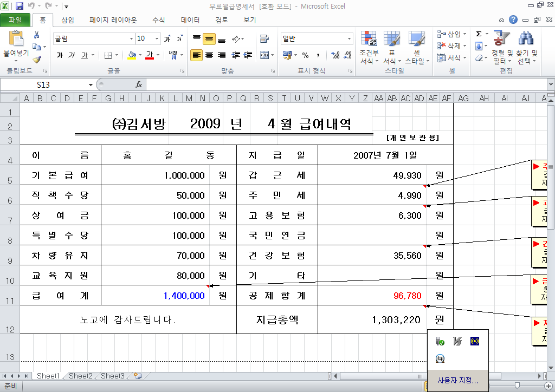Toggle italic formatting
555x392 pixels.
click(72, 55)
